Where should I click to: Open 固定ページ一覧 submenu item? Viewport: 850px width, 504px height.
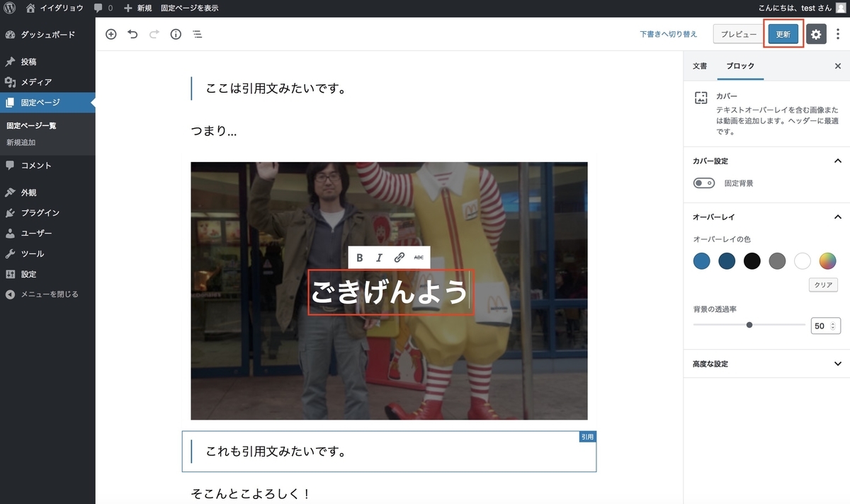click(31, 125)
